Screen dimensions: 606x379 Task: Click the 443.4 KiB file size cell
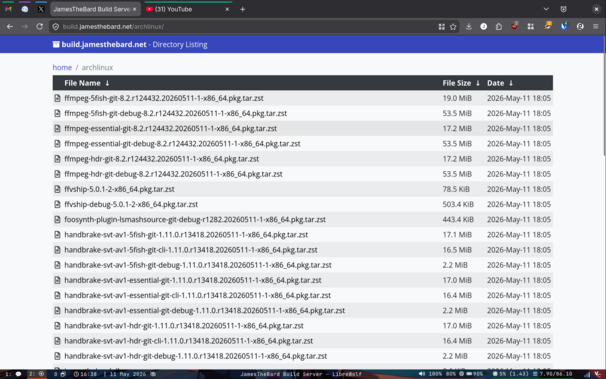[458, 219]
